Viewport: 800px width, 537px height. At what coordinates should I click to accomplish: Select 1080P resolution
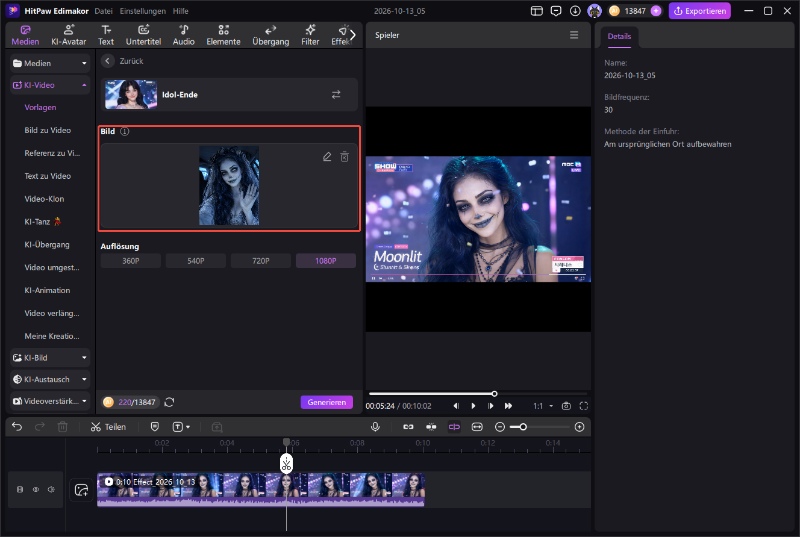(x=326, y=261)
